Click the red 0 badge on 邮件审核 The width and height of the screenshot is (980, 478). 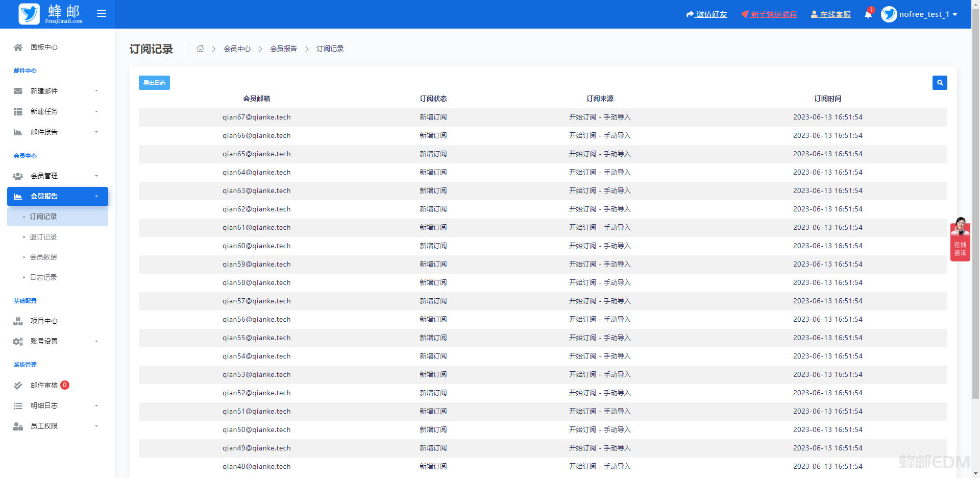(x=65, y=385)
